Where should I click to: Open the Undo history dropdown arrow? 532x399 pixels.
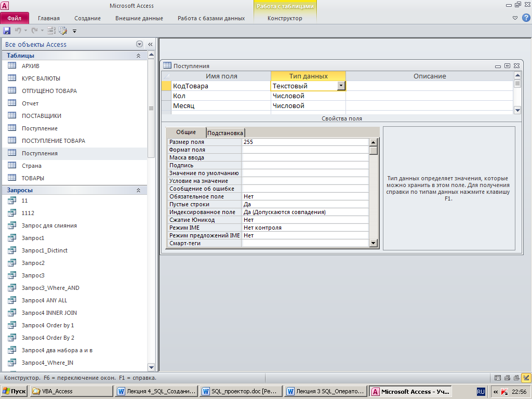(x=25, y=31)
